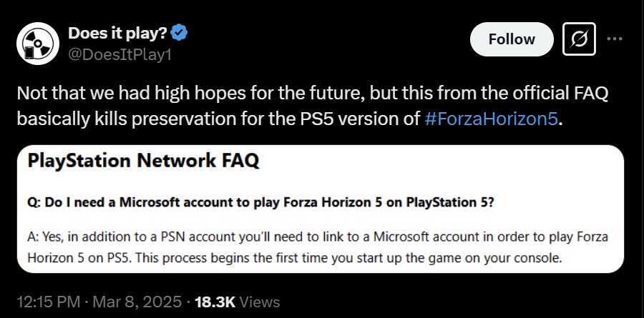Open the three-dot more options menu
644x318 pixels.
615,39
